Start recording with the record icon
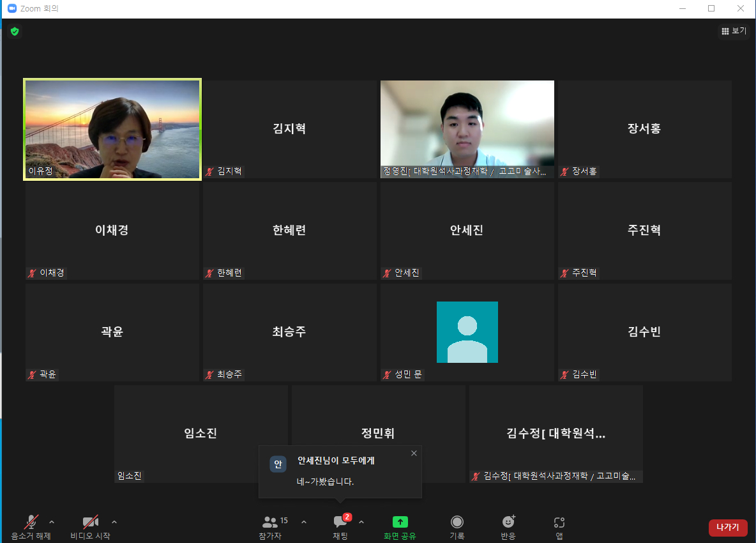This screenshot has width=756, height=543. (457, 522)
